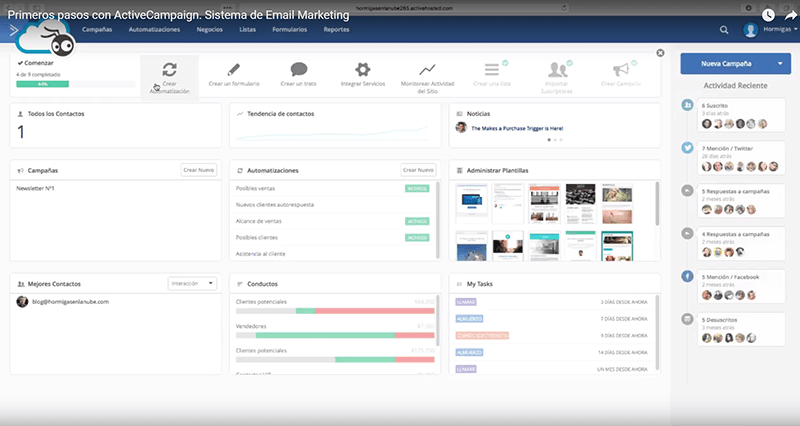Open Newsletter Nº1 campaign
The height and width of the screenshot is (426, 800).
pyautogui.click(x=35, y=188)
